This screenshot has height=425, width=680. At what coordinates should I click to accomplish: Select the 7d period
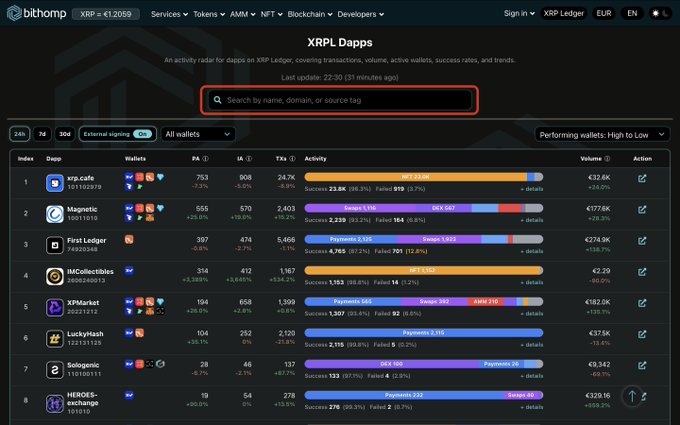[42, 134]
